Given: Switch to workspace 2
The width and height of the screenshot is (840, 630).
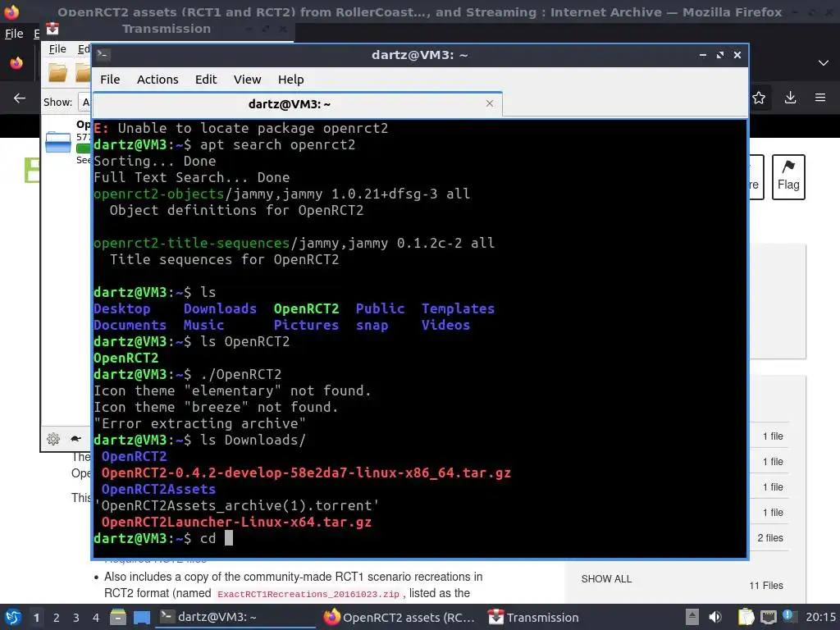Looking at the screenshot, I should tap(57, 618).
